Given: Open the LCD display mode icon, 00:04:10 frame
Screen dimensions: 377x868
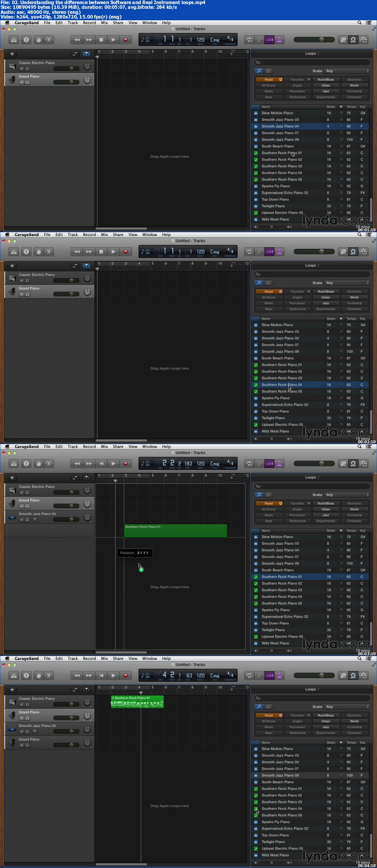Looking at the screenshot, I should [145, 675].
